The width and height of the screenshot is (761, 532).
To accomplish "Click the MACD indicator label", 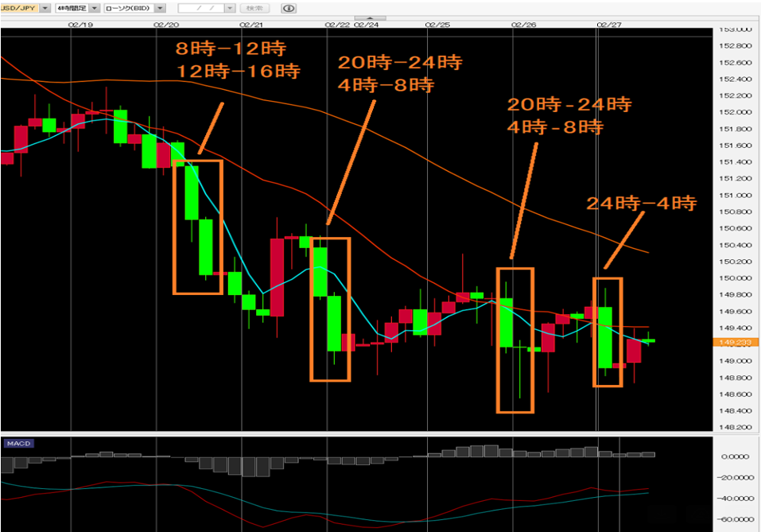I will 18,443.
